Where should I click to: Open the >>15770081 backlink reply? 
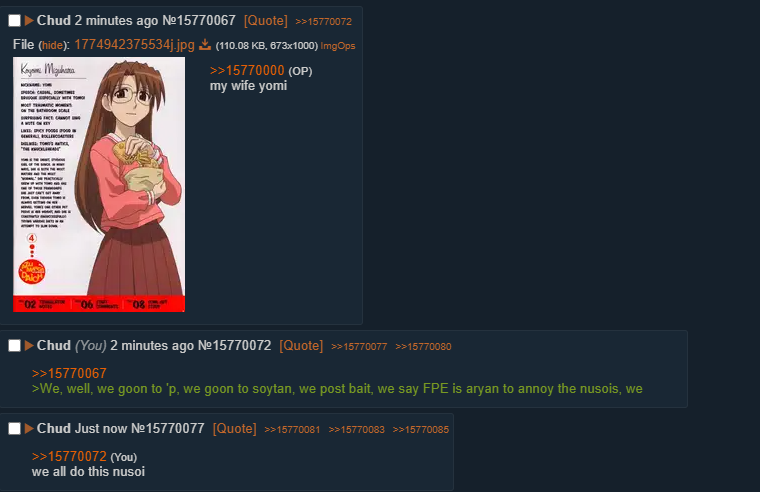pos(292,429)
